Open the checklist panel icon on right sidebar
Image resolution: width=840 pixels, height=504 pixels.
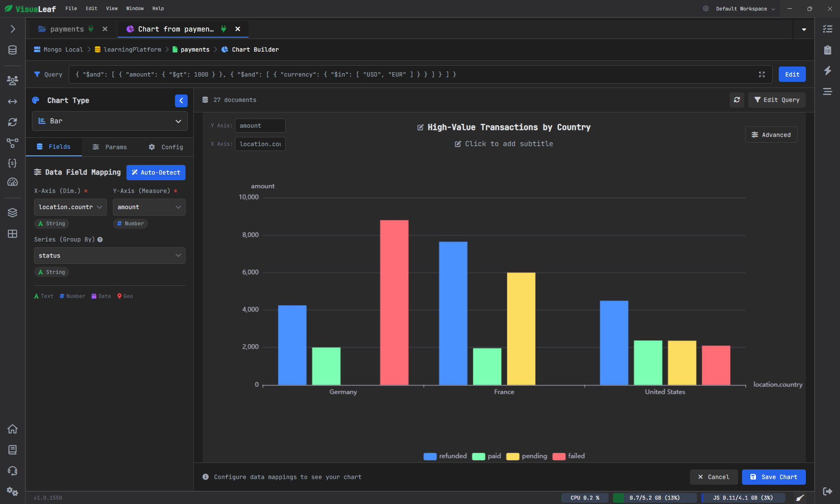point(828,29)
